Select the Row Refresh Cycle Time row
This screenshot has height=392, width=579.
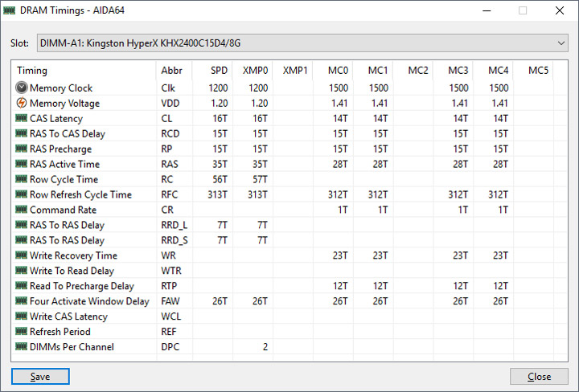click(x=80, y=195)
